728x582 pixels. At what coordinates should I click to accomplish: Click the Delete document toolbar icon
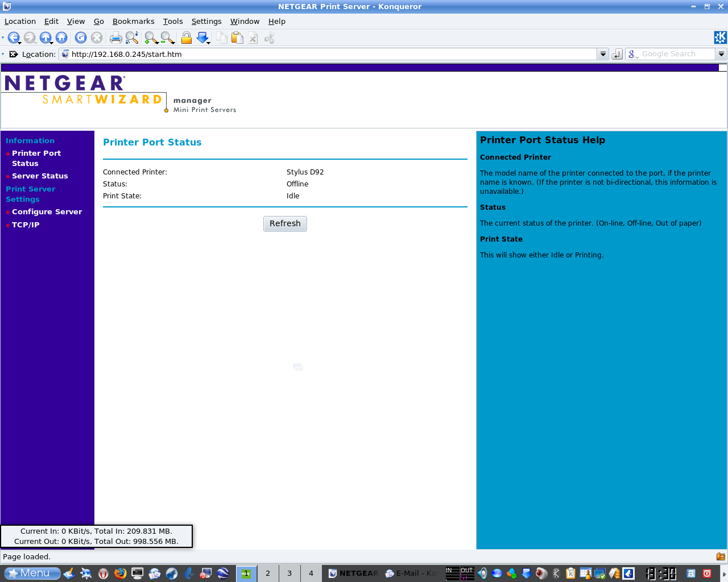254,38
